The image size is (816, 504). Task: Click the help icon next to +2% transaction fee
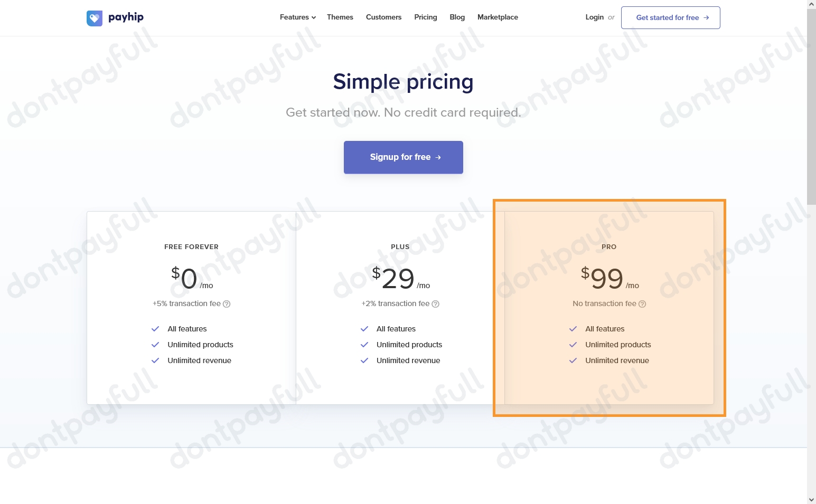pos(435,304)
